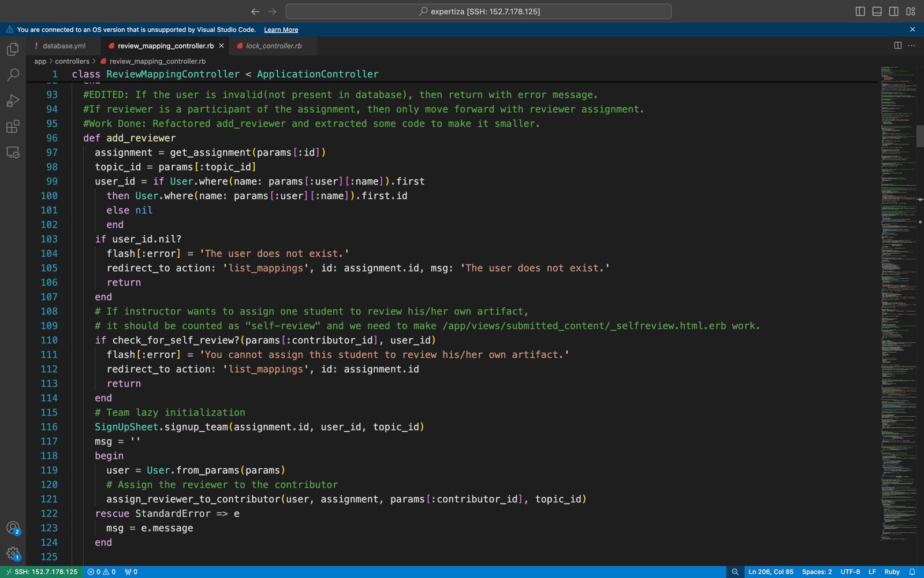Click the 'msg = ''' line
Screen dimensions: 924x578
tap(118, 442)
